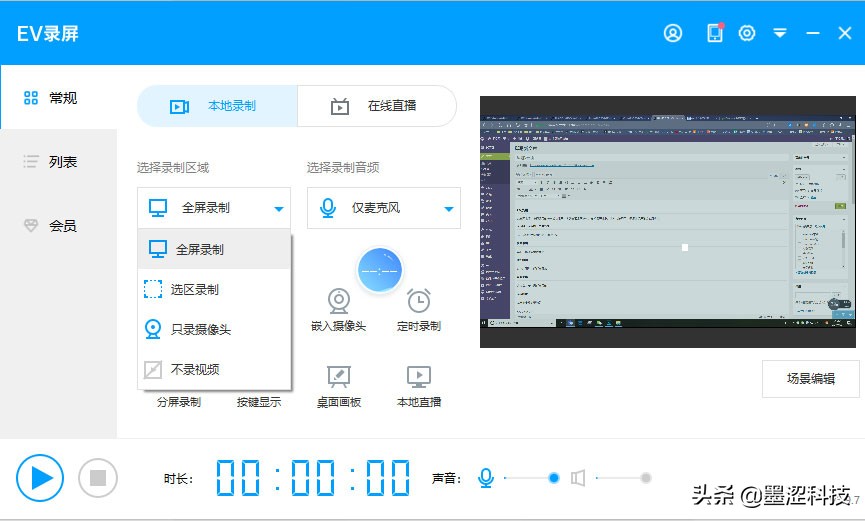Image resolution: width=865 pixels, height=521 pixels.
Task: Switch to the 列表 sidebar tab
Action: pos(58,162)
